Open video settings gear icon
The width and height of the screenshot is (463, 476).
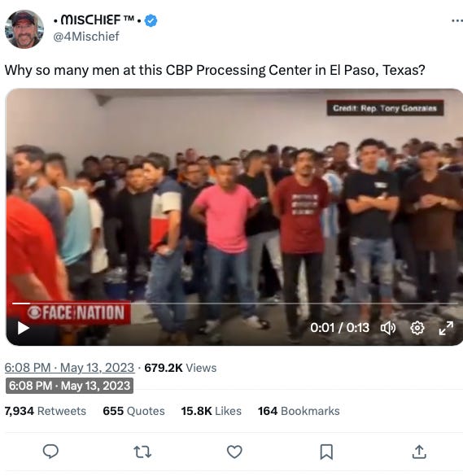coord(417,328)
